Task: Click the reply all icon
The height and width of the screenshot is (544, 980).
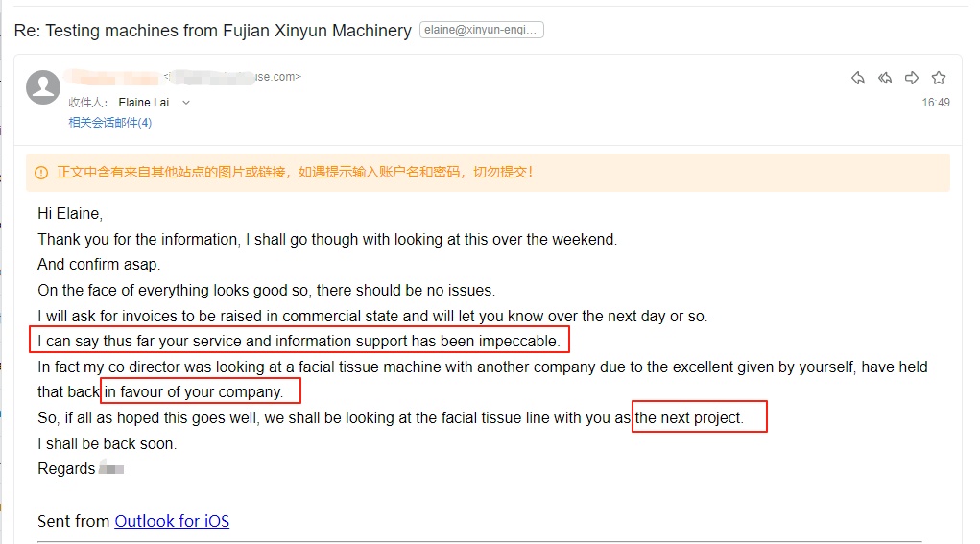Action: point(885,78)
